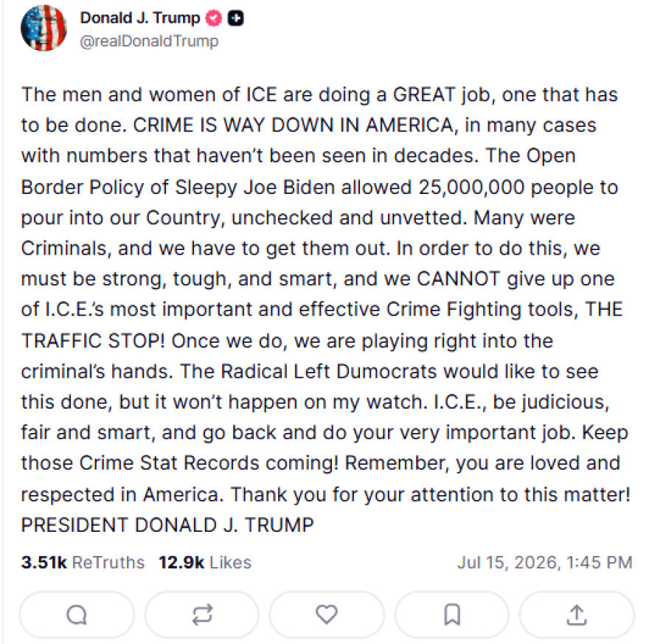The width and height of the screenshot is (649, 644).
Task: Visit the @realDonaldTrump handle
Action: pyautogui.click(x=149, y=41)
